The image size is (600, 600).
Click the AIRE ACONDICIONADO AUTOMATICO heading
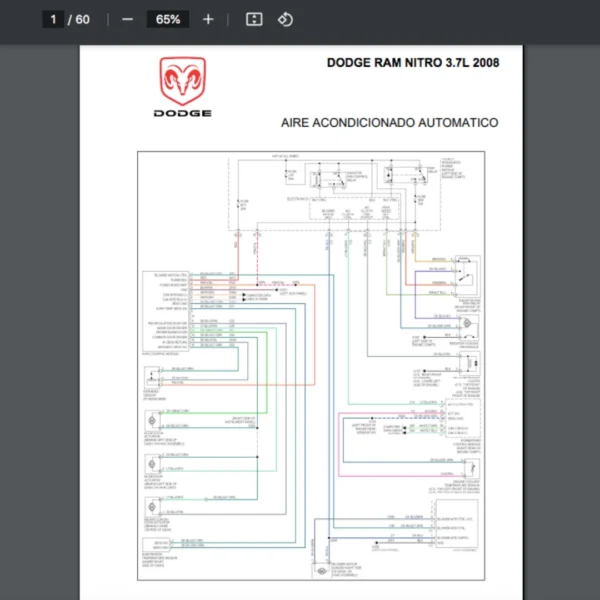(390, 123)
